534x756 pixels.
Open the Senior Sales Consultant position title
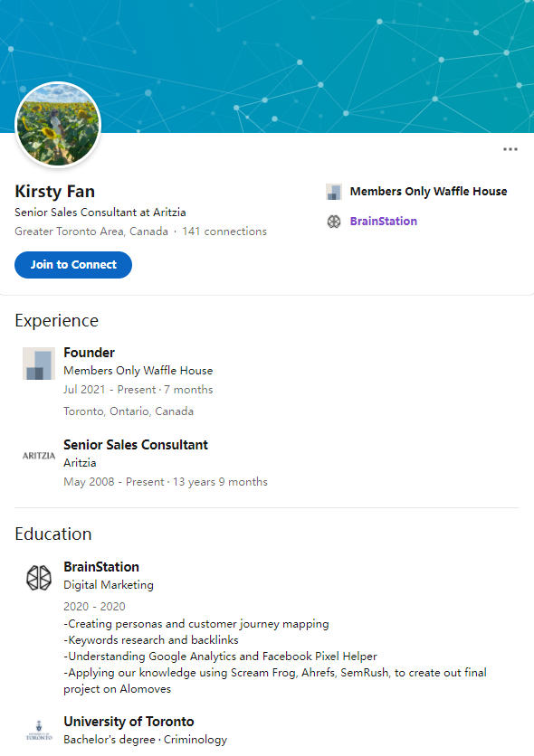136,445
